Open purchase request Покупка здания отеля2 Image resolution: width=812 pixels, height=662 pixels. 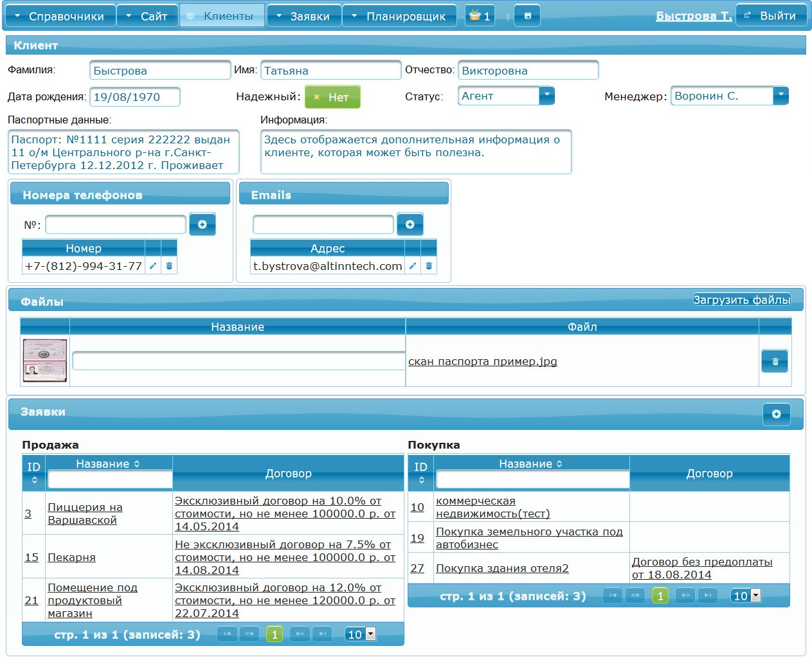502,568
